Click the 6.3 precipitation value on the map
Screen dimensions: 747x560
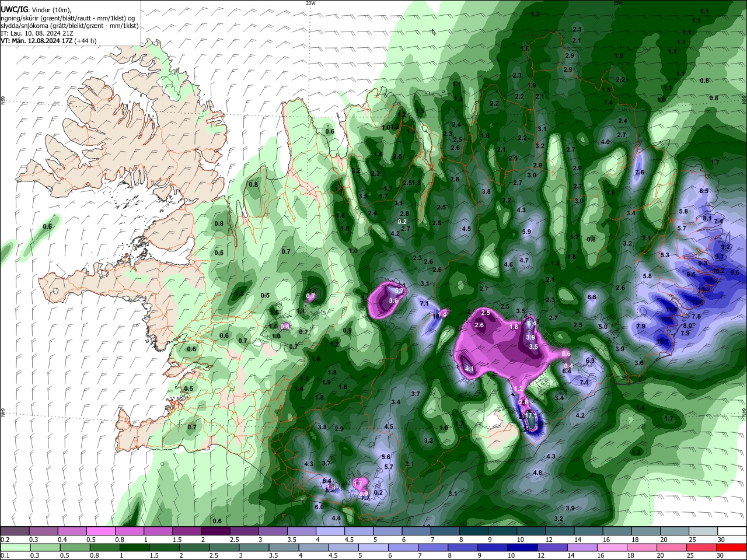point(589,360)
